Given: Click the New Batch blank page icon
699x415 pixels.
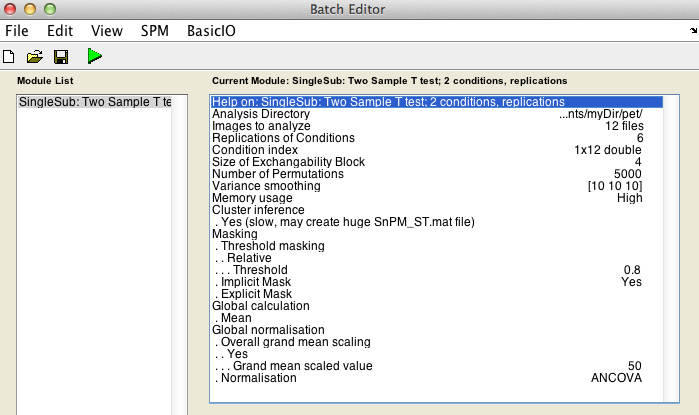Looking at the screenshot, I should [x=8, y=57].
